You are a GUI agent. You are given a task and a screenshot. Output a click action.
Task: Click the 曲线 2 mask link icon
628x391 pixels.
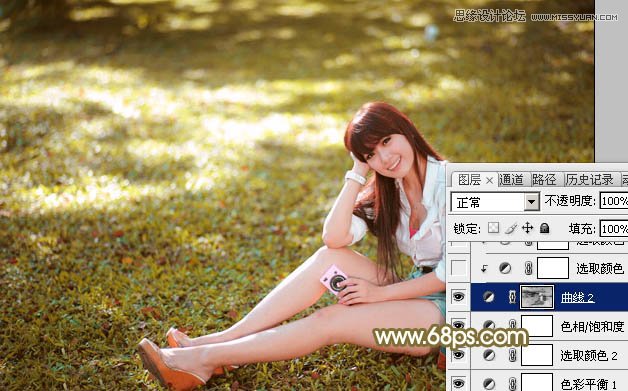[512, 297]
